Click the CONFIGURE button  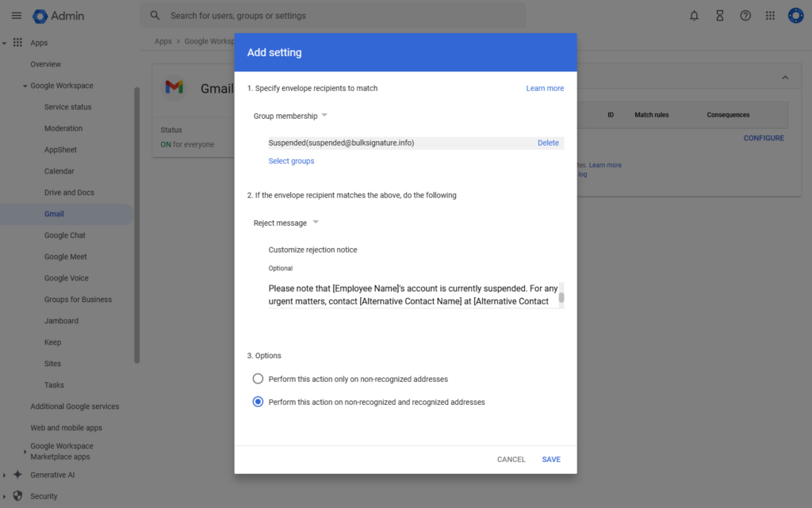point(764,138)
